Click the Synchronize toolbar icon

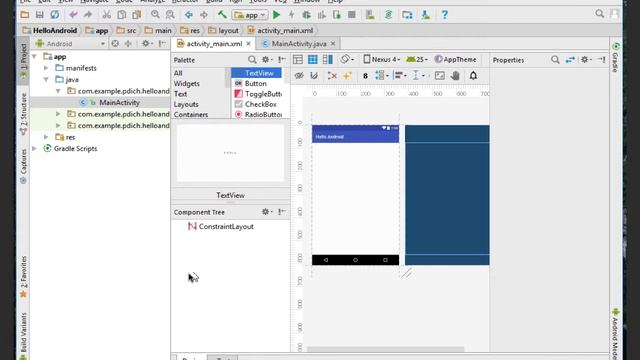55,15
